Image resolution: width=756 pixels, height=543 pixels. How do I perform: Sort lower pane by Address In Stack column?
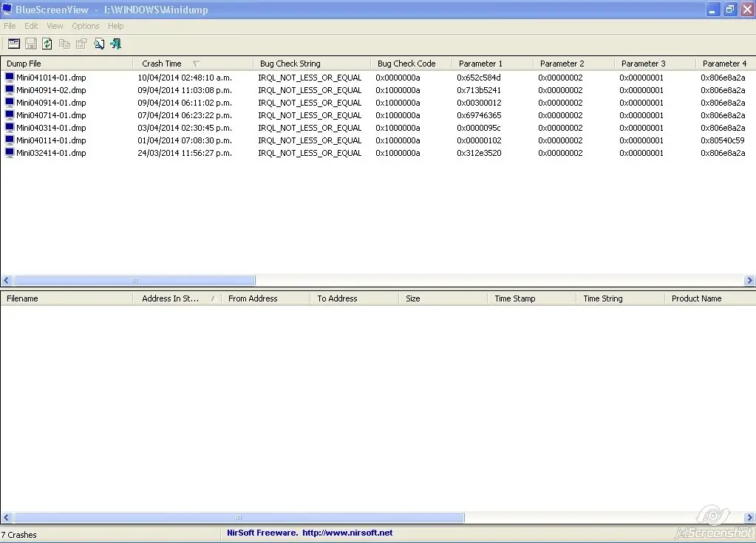pos(177,298)
